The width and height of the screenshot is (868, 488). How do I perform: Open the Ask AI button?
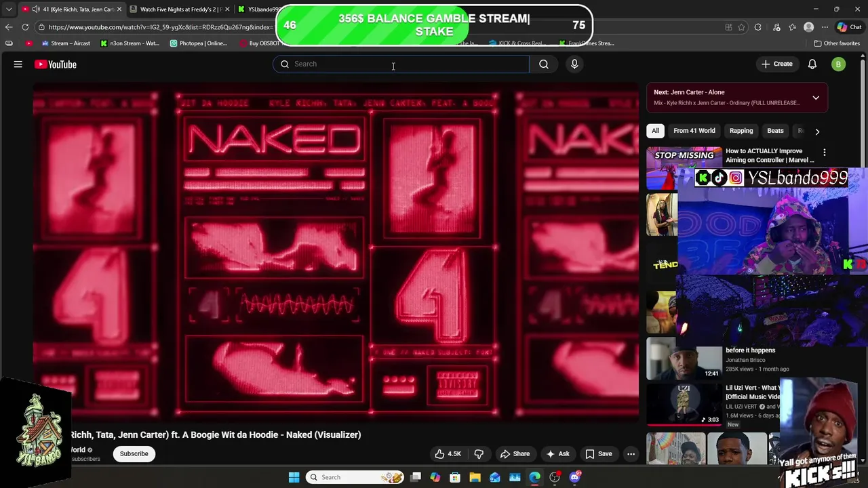(x=557, y=454)
